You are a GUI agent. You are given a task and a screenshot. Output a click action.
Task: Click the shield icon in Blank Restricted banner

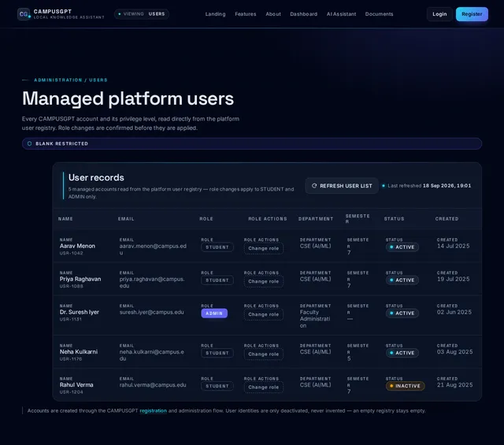click(30, 143)
